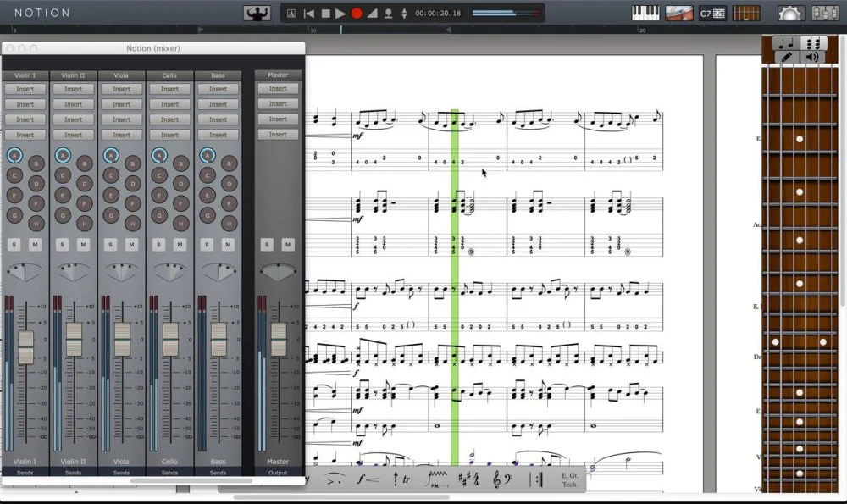This screenshot has height=504, width=847.
Task: Click the Bass channel name at strip top
Action: pos(218,75)
